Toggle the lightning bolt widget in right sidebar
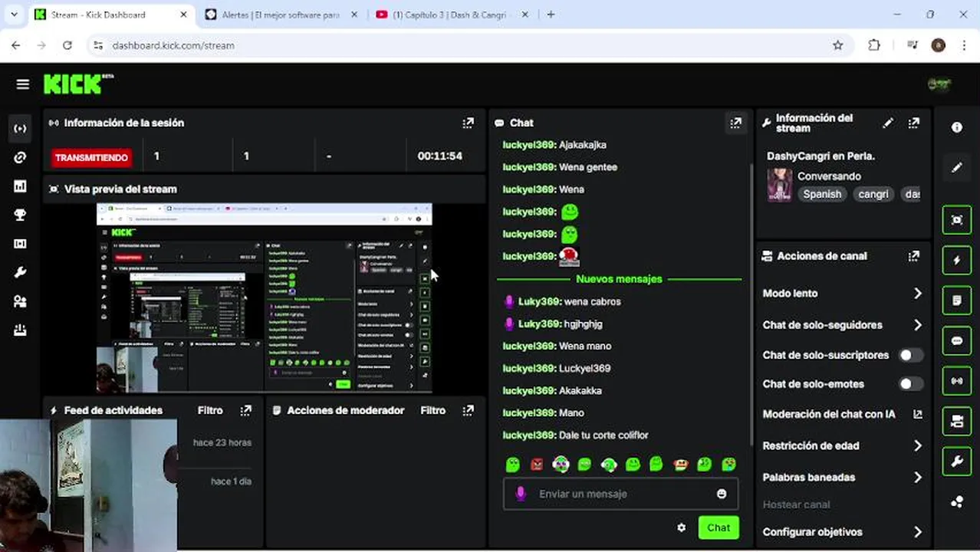980x552 pixels. (x=957, y=260)
